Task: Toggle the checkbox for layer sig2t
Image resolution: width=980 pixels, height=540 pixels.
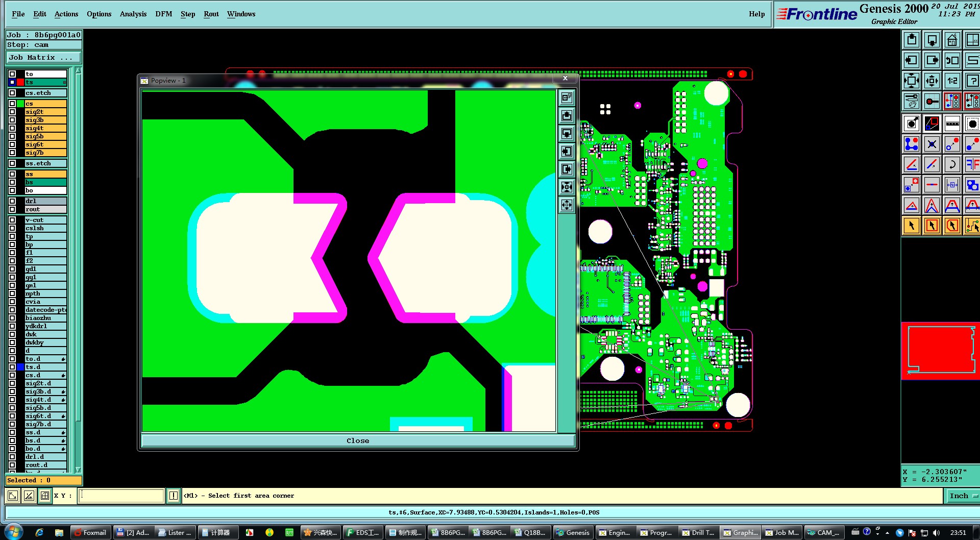Action: coord(12,112)
